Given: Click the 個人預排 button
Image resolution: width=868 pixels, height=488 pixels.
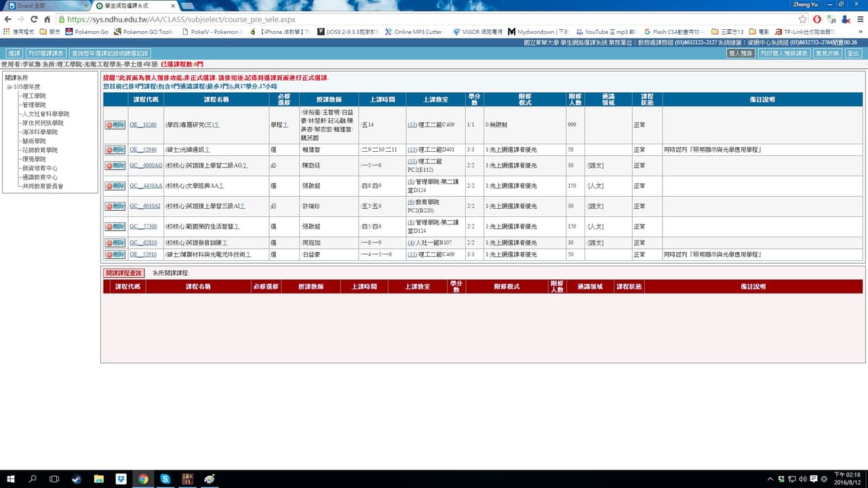Looking at the screenshot, I should [741, 53].
